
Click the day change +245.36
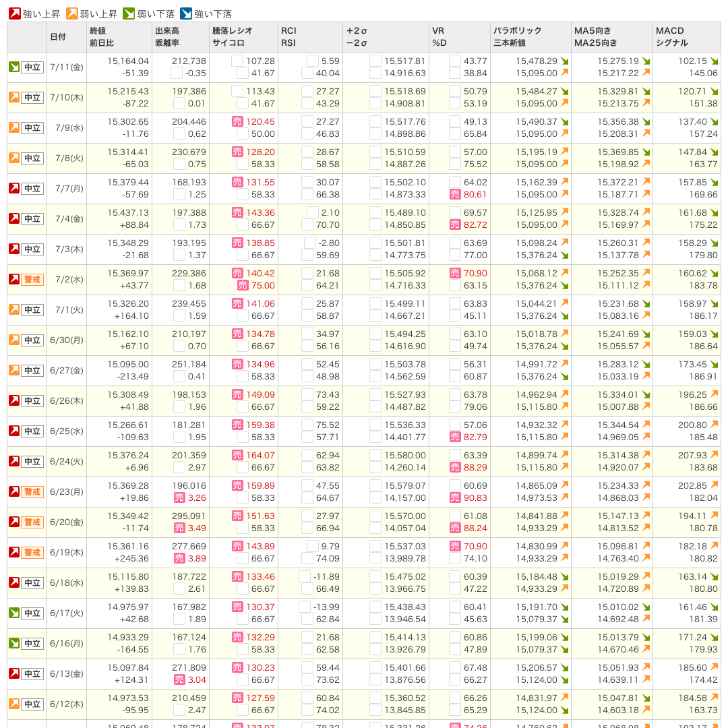tap(132, 559)
